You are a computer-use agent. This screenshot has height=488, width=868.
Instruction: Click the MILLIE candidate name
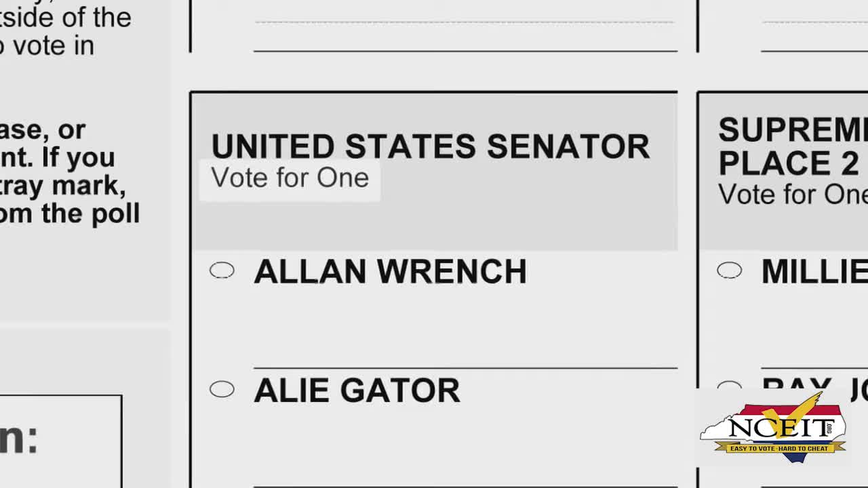coord(814,272)
